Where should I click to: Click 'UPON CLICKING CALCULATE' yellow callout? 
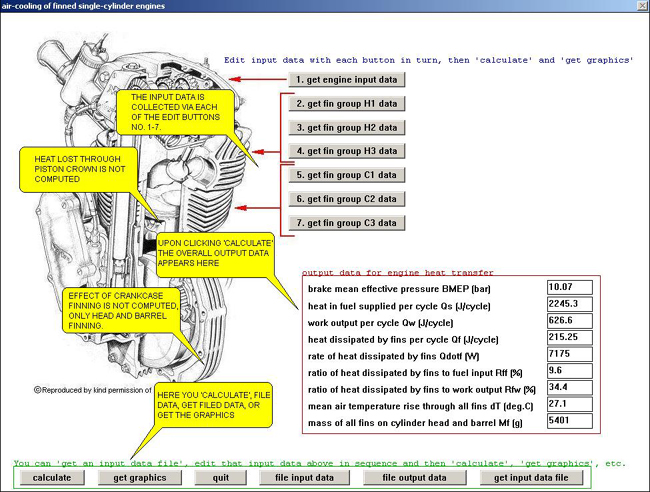[215, 253]
